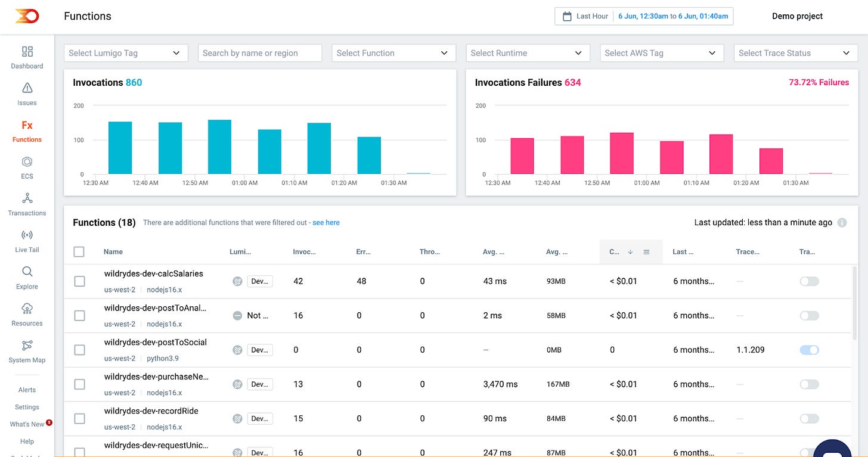Check the wildrydes-dev-postToSocial row checkbox
The width and height of the screenshot is (868, 457).
tap(79, 350)
